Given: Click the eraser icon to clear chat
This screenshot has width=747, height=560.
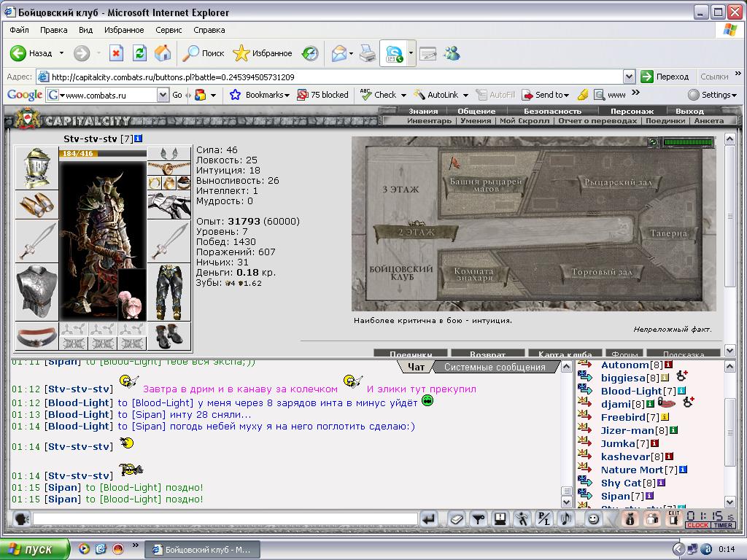Looking at the screenshot, I should tap(457, 518).
